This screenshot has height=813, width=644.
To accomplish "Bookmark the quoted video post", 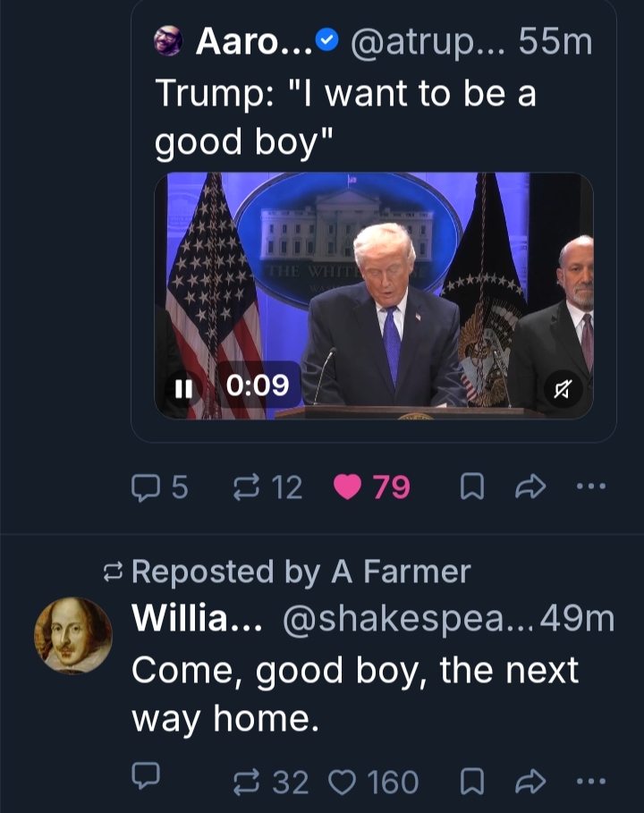I will 470,487.
